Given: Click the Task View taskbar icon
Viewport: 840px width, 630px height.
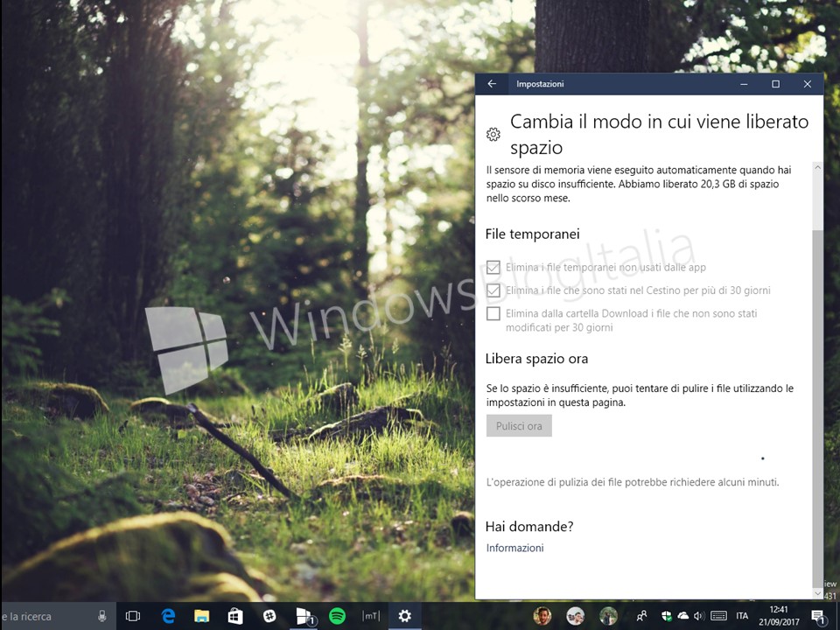Looking at the screenshot, I should point(133,616).
